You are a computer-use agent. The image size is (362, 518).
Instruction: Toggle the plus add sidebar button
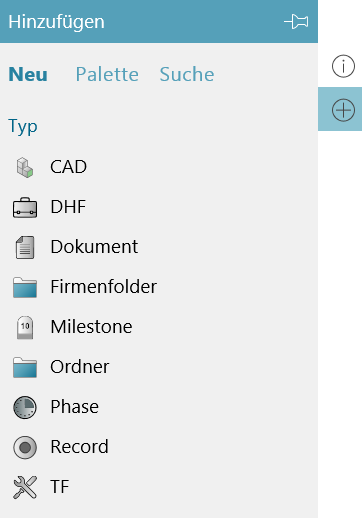point(340,109)
